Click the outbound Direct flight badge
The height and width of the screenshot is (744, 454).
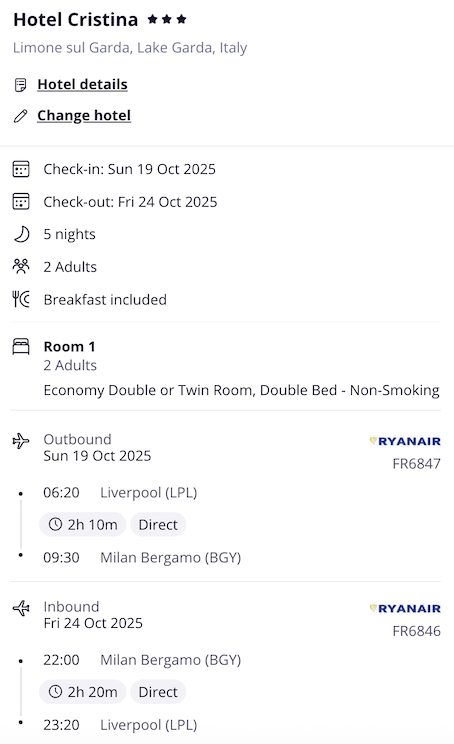click(x=158, y=524)
